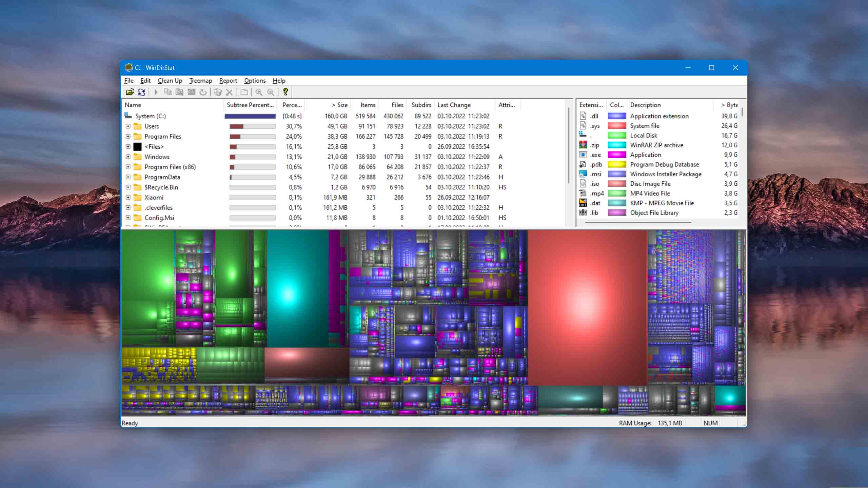Screen dimensions: 868x488
Task: Click the System (C:) drive icon
Action: (x=128, y=116)
